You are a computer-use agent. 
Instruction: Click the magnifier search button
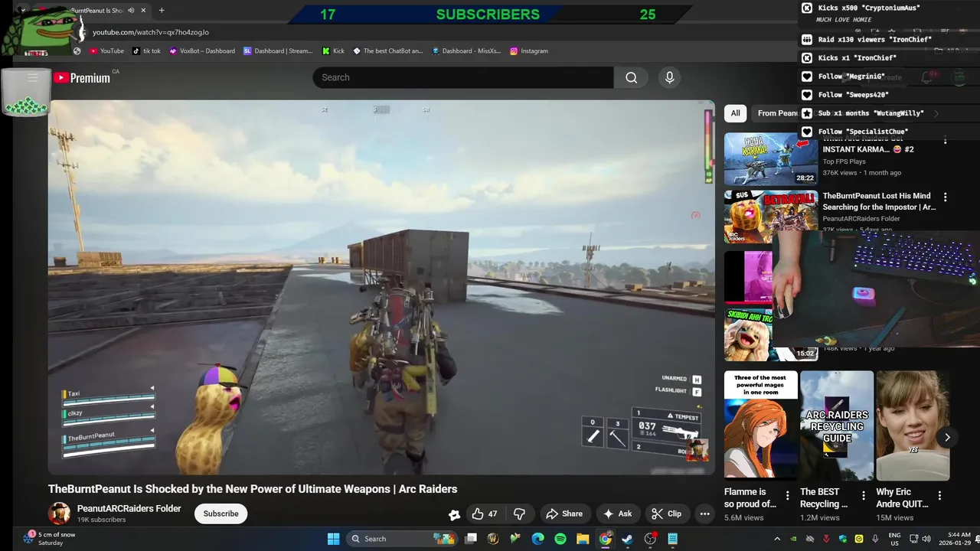tap(631, 77)
